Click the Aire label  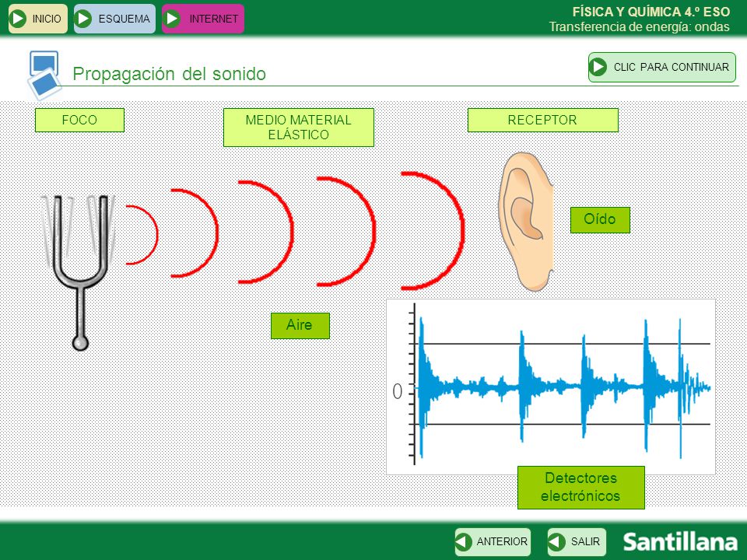[300, 326]
